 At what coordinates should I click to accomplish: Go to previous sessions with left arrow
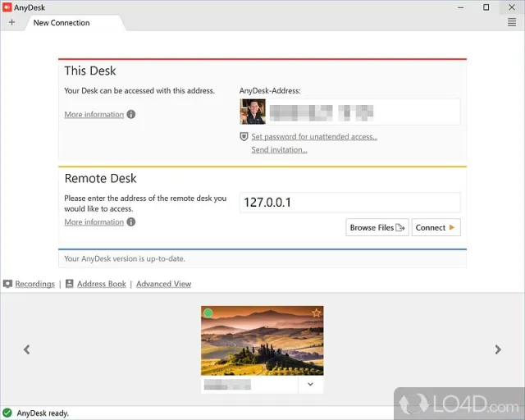(x=27, y=349)
